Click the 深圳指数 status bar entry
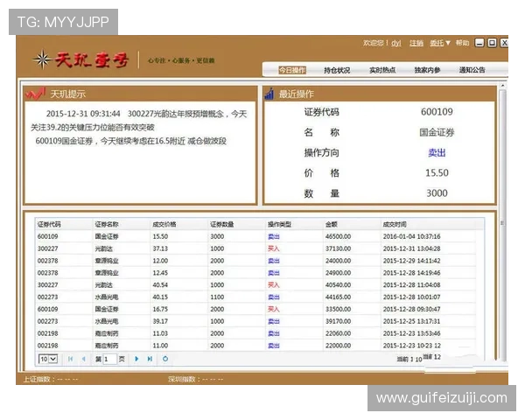The height and width of the screenshot is (420, 525). click(x=195, y=379)
